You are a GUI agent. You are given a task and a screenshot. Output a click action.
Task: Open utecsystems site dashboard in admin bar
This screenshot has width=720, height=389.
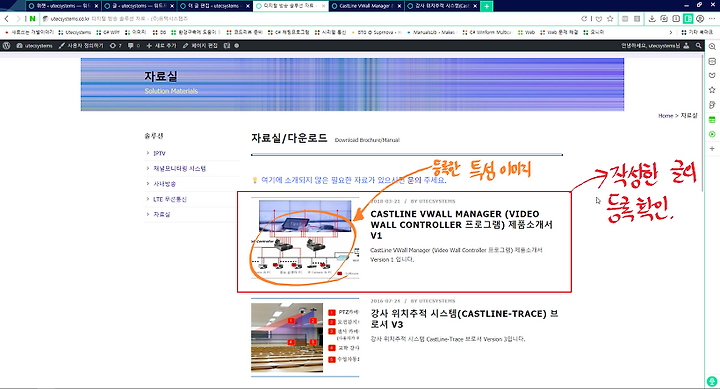click(x=34, y=45)
